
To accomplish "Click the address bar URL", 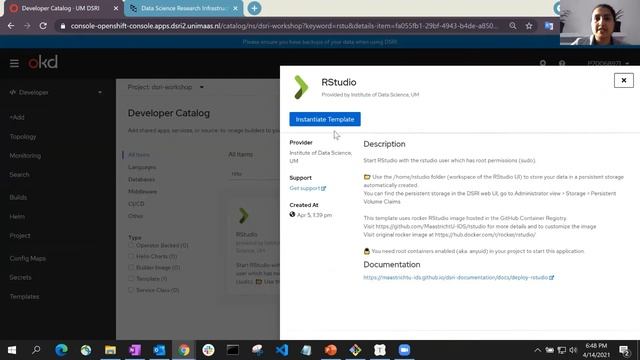I will pos(283,26).
